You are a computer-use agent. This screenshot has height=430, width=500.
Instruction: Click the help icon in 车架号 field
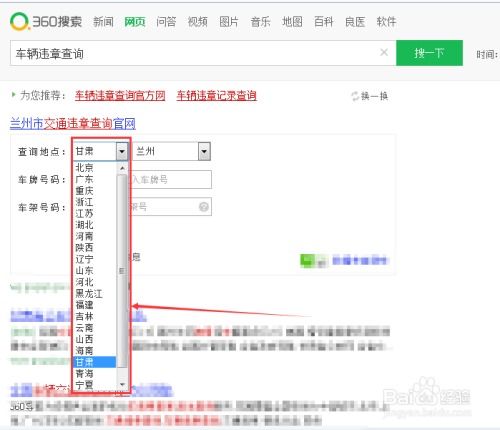[x=204, y=207]
